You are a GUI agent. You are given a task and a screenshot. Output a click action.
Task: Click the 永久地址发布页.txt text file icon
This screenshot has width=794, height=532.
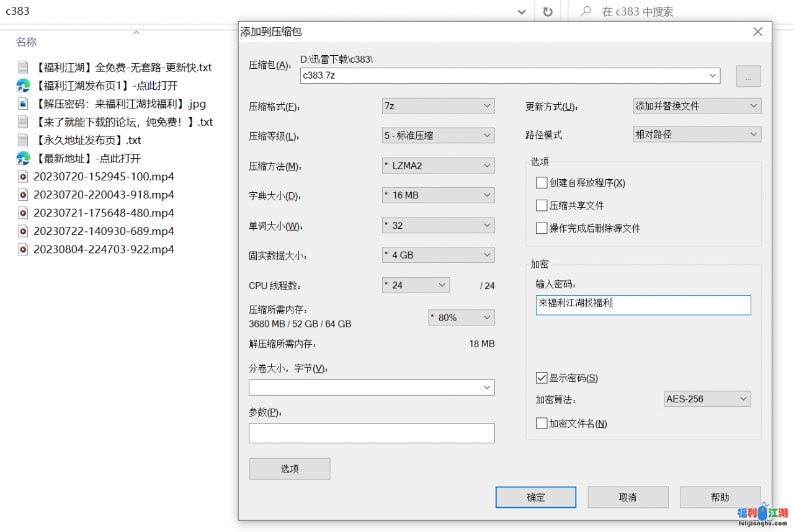[x=23, y=140]
